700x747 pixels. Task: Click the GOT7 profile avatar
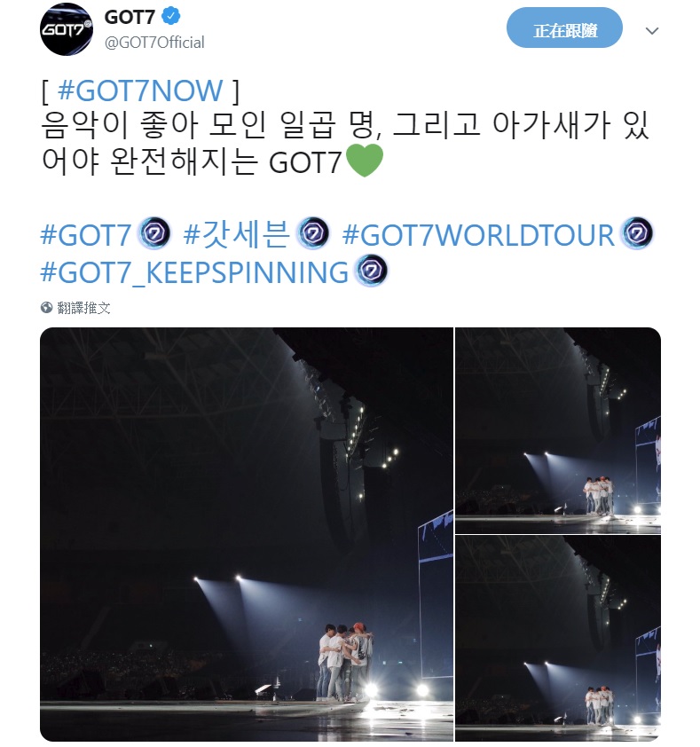coord(67,29)
